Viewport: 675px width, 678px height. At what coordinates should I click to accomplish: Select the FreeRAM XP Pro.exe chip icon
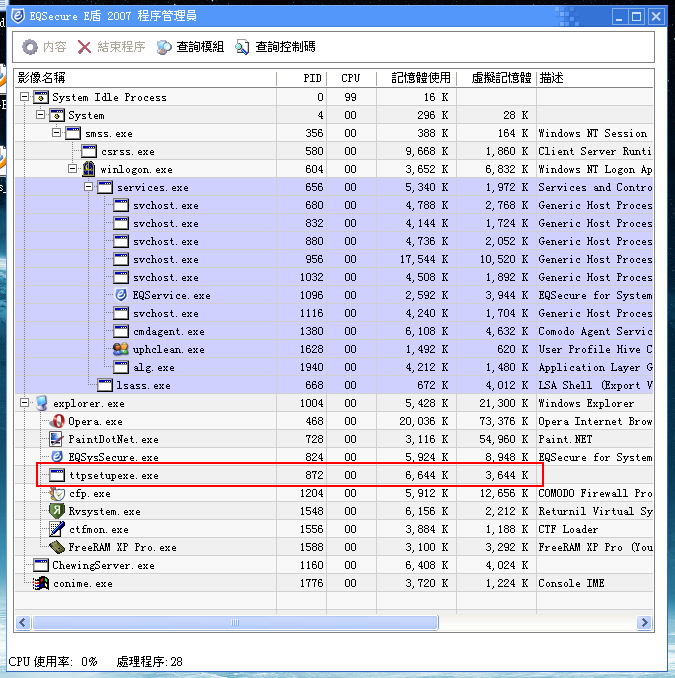tap(57, 547)
